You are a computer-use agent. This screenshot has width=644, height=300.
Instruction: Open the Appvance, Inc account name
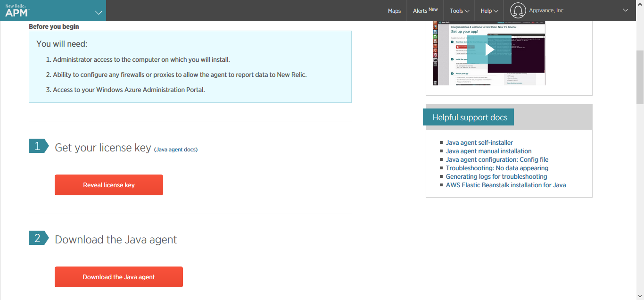click(x=546, y=10)
